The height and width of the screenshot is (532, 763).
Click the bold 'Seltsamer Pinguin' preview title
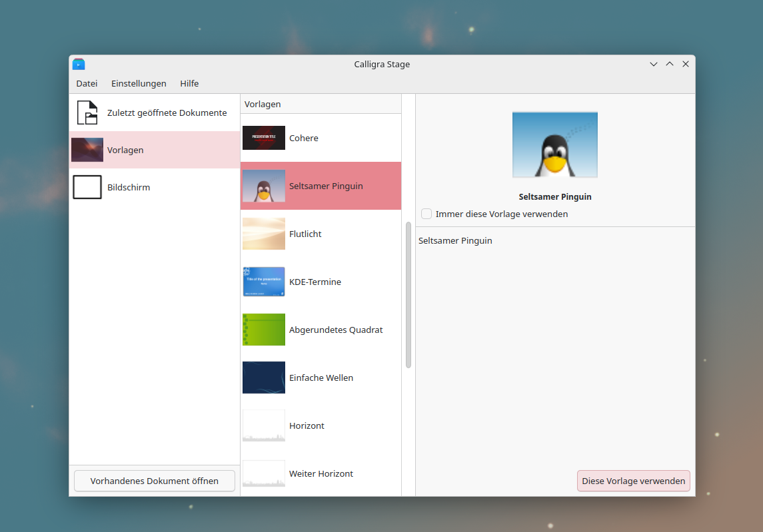pyautogui.click(x=555, y=197)
